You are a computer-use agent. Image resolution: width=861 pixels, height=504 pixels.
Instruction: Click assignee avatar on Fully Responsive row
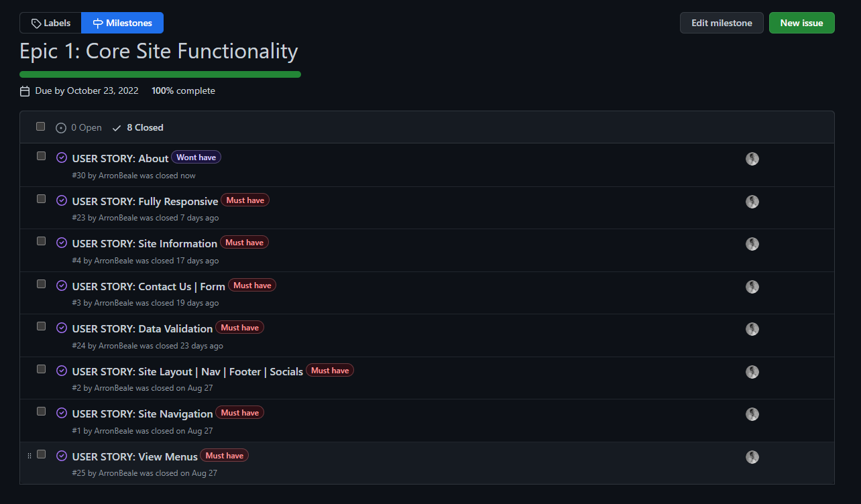click(x=752, y=202)
